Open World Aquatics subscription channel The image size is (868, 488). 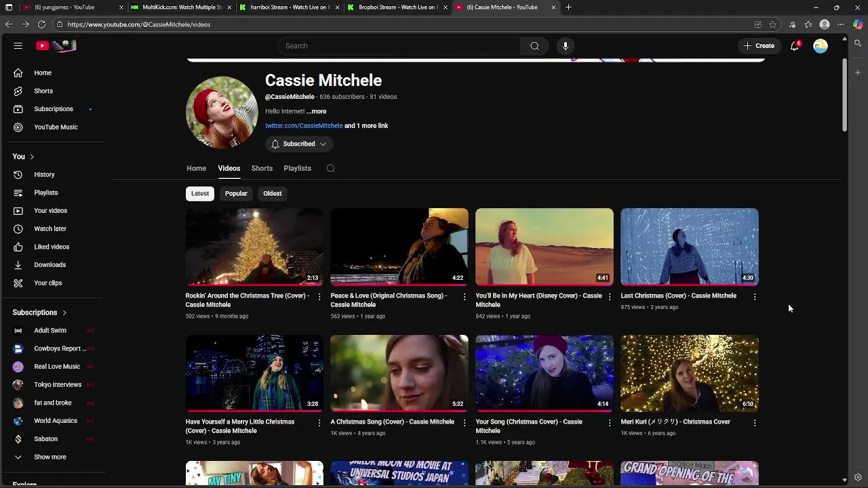55,421
